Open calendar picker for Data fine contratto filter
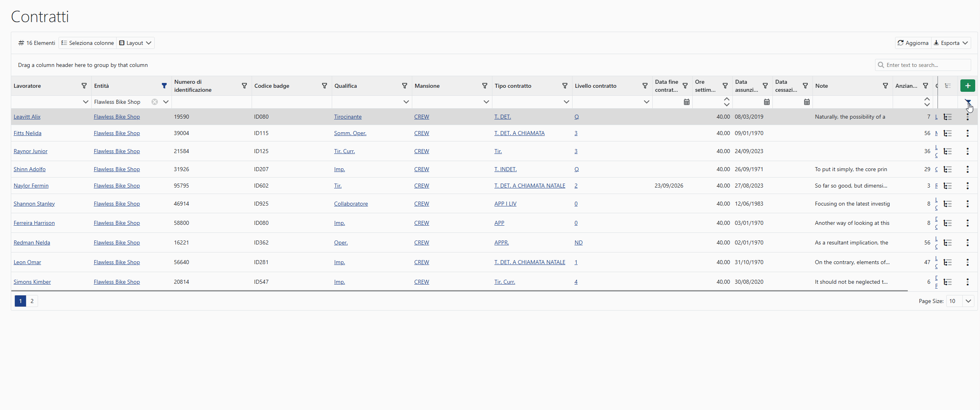 [x=686, y=102]
